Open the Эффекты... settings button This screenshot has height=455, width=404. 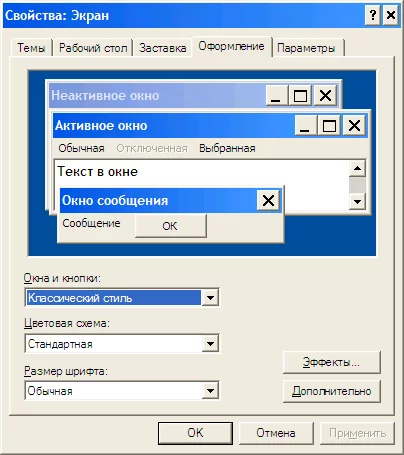coord(331,362)
